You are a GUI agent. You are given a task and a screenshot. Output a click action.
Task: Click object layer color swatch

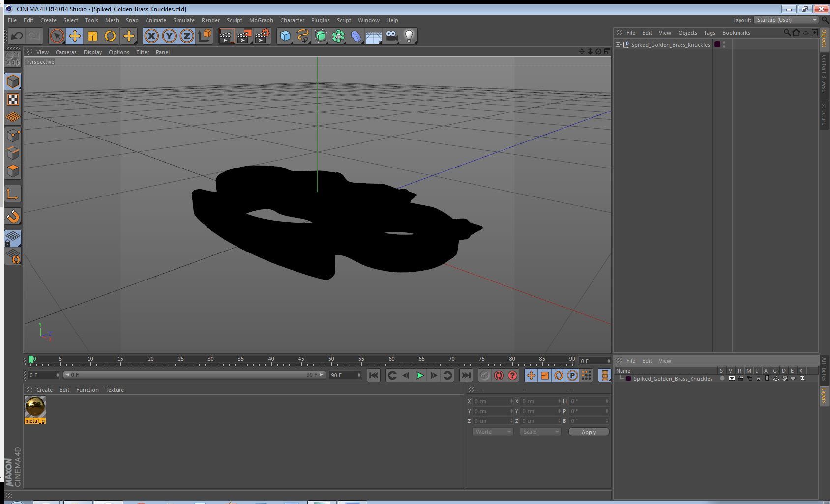click(x=717, y=44)
